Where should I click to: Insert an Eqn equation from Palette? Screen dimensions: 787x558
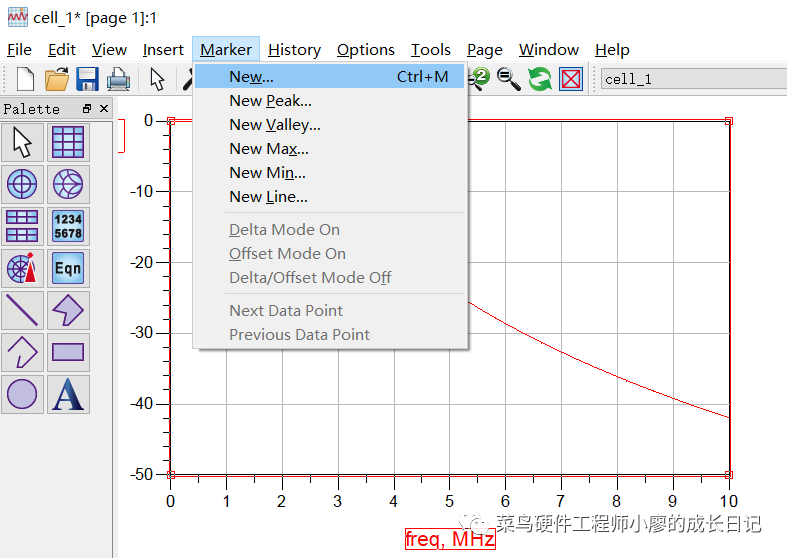pos(68,268)
